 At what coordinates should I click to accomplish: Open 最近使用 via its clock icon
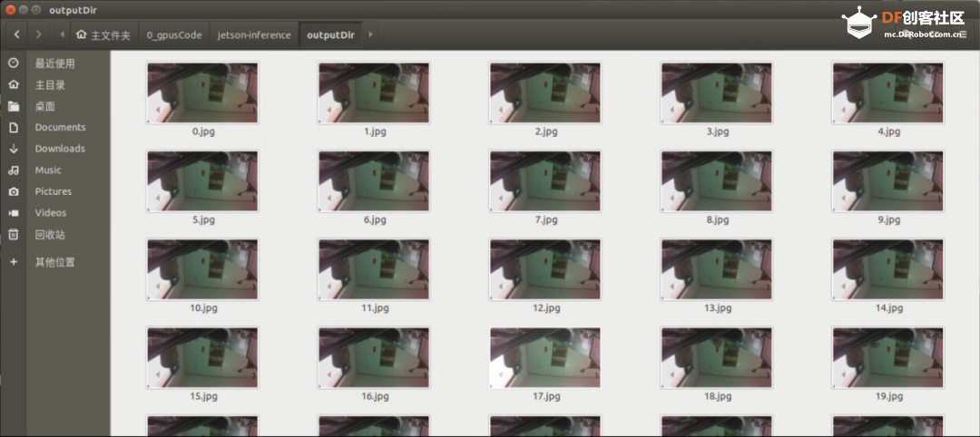click(x=14, y=63)
